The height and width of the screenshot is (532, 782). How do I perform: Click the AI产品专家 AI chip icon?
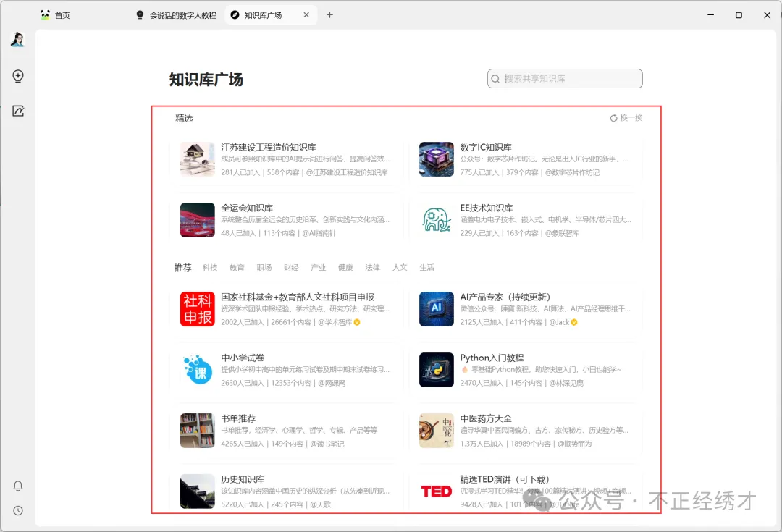click(437, 309)
